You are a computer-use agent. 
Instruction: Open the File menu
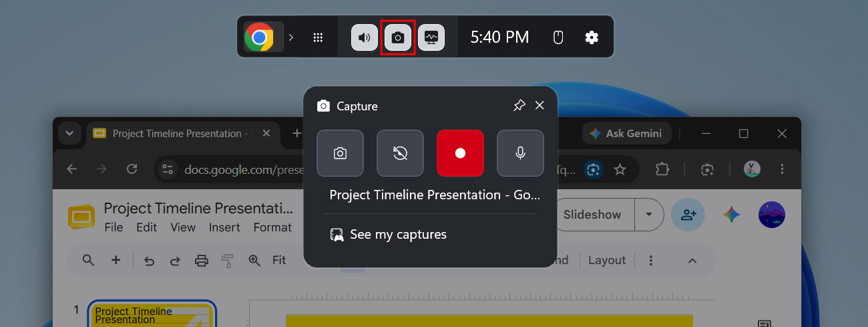click(114, 227)
